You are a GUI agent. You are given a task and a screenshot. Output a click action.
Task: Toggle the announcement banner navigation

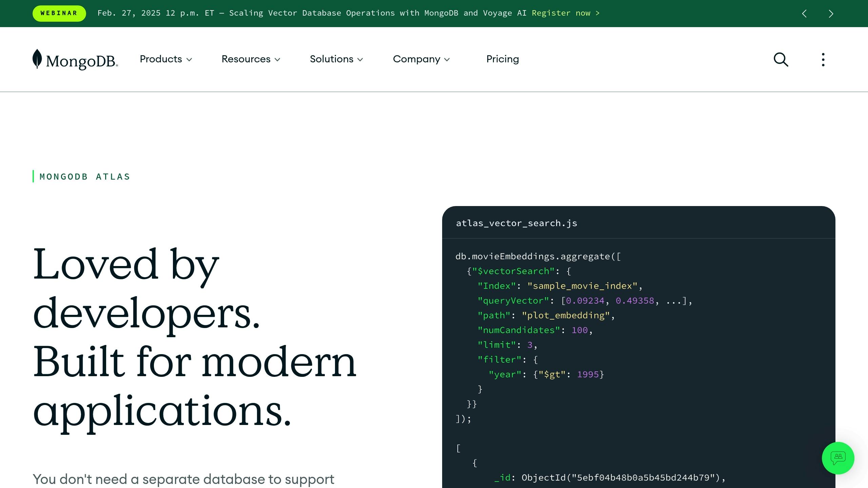(830, 13)
